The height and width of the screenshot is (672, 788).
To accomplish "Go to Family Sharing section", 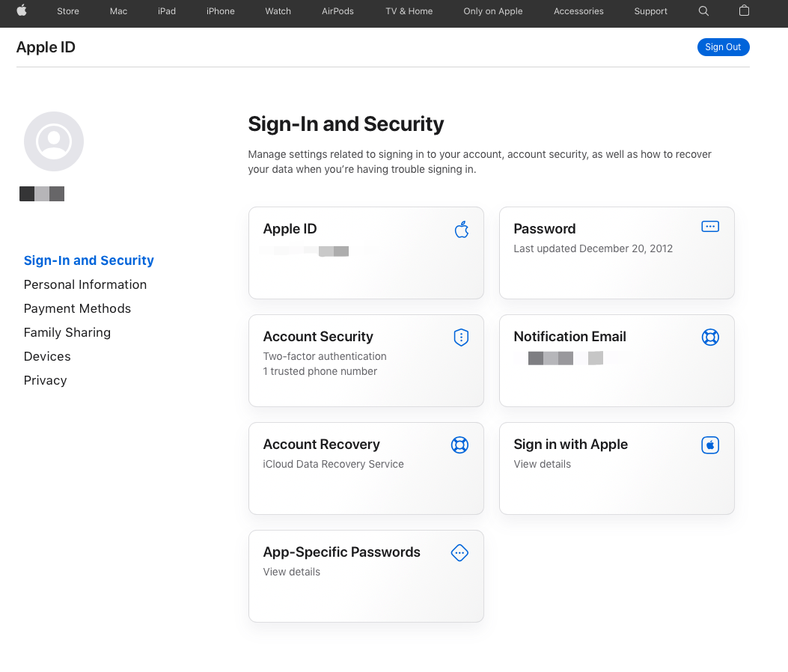I will 67,332.
